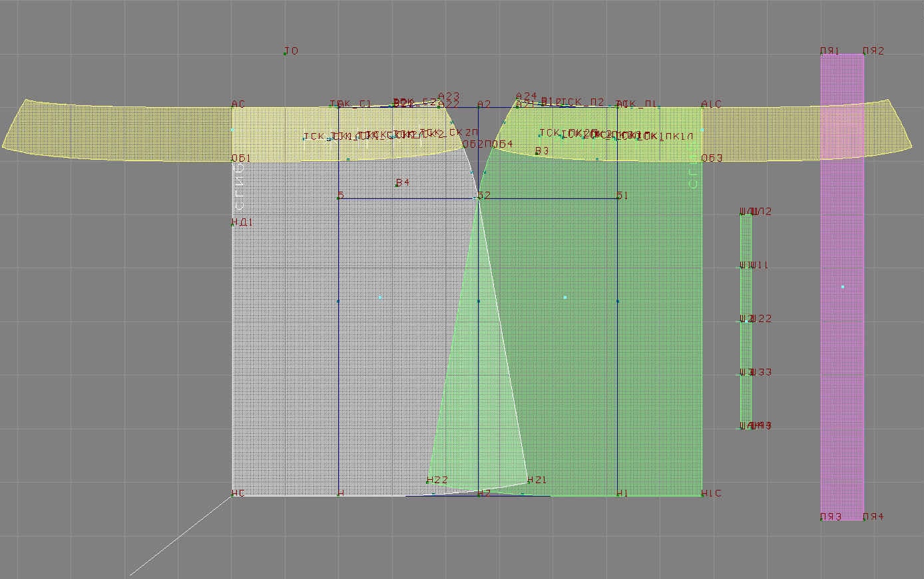Click point В4 on back panel
The image size is (924, 579).
[x=397, y=184]
